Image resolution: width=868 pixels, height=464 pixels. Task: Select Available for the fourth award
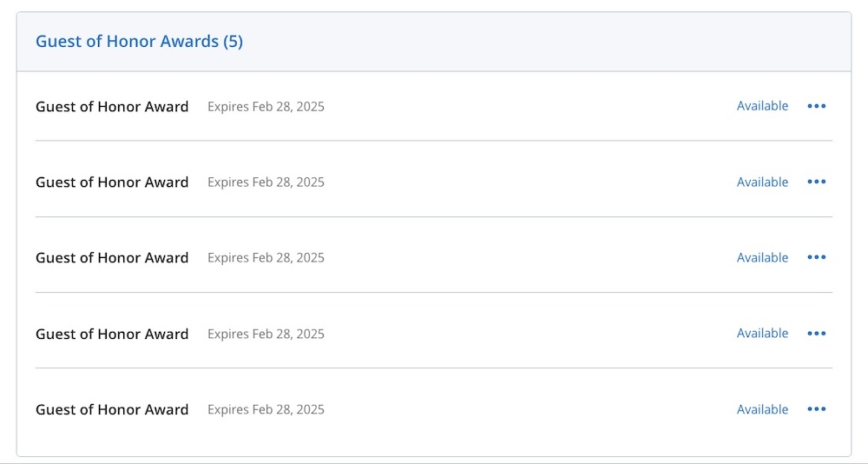tap(762, 333)
